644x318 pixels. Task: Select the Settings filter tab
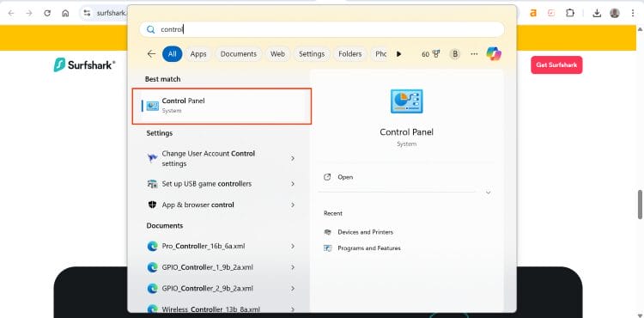[x=312, y=54]
